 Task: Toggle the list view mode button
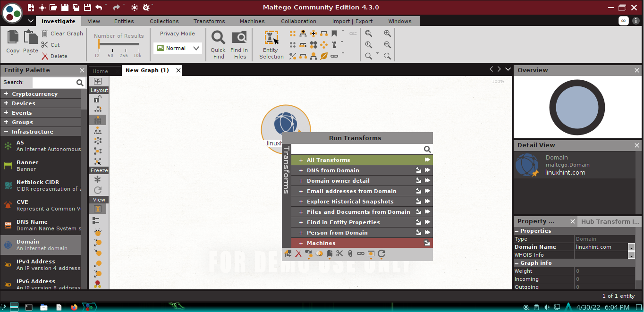point(96,220)
